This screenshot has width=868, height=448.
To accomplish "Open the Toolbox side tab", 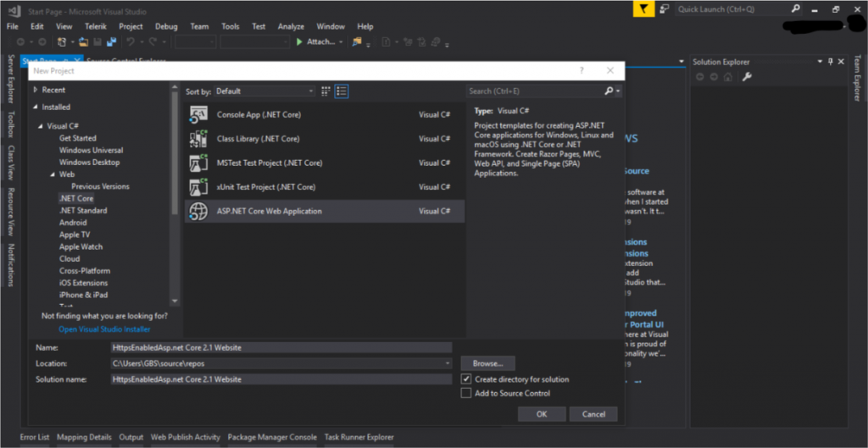I will [x=10, y=124].
